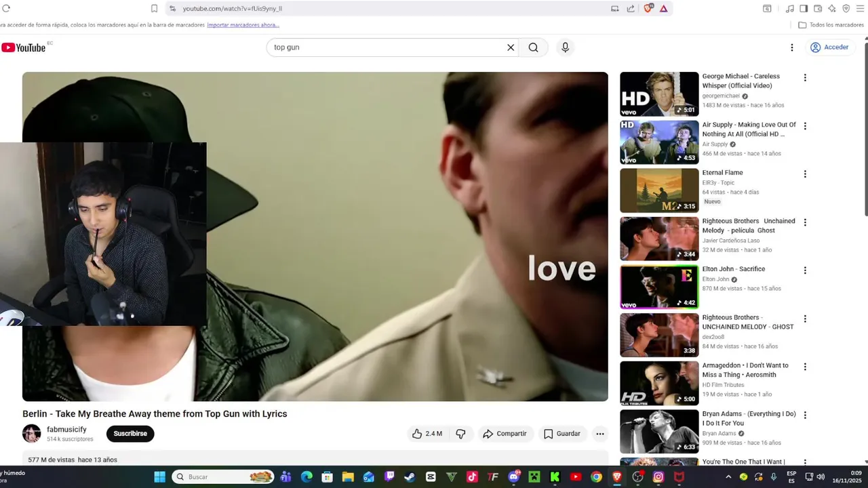Open the Brave VPN shield icon

coord(846,8)
